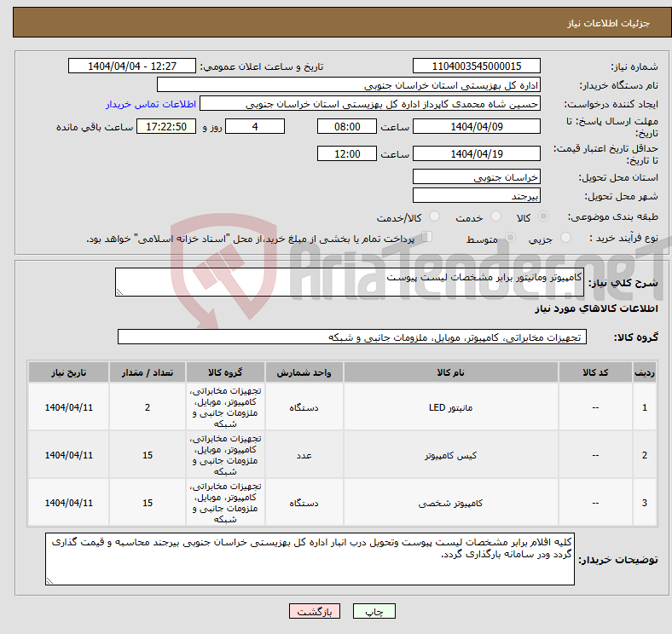Click the response deadline date 1404/04/09

click(x=477, y=126)
